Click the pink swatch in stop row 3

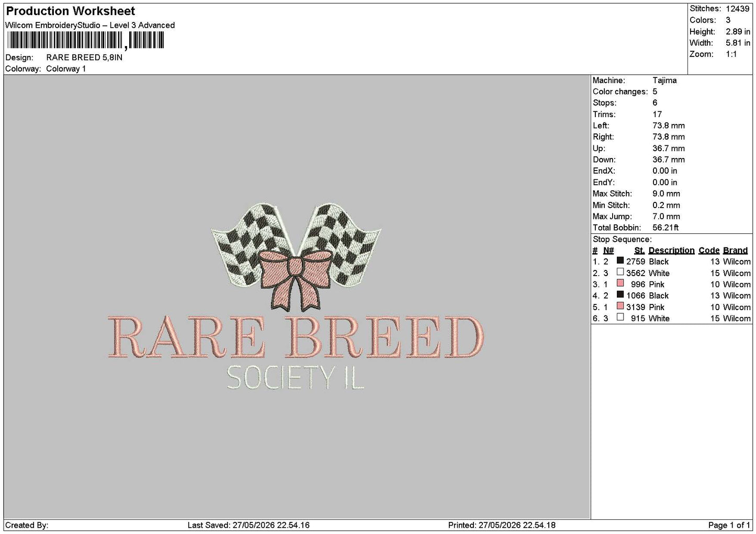click(x=620, y=283)
